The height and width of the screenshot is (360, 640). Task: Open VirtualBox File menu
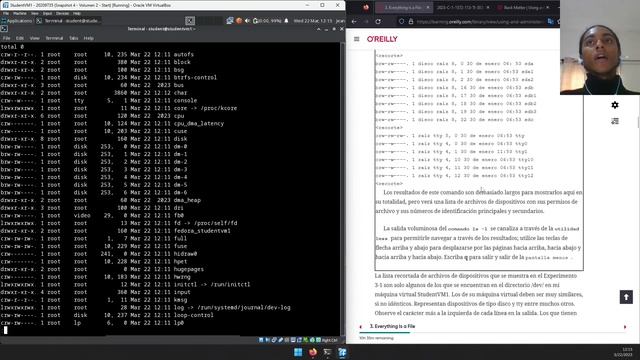(x=6, y=13)
